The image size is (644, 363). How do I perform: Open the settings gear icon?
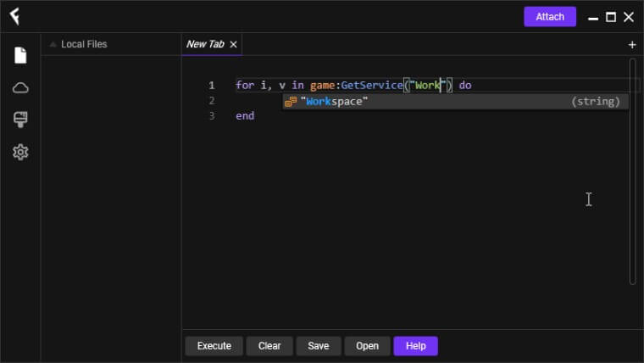[x=20, y=152]
